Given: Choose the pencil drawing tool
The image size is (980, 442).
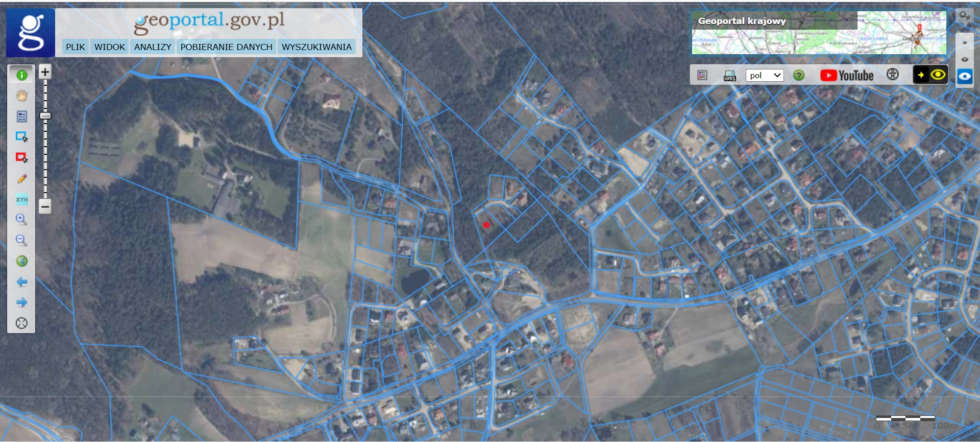Looking at the screenshot, I should pos(21,179).
